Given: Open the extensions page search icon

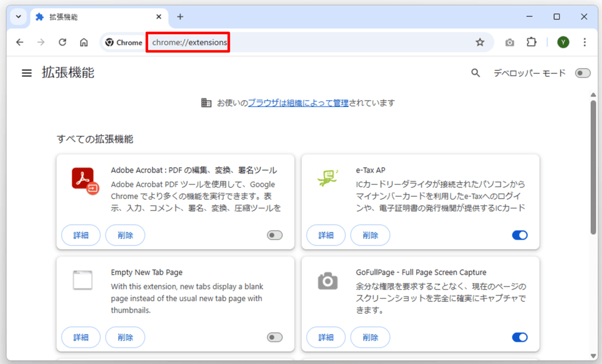Looking at the screenshot, I should tap(476, 73).
